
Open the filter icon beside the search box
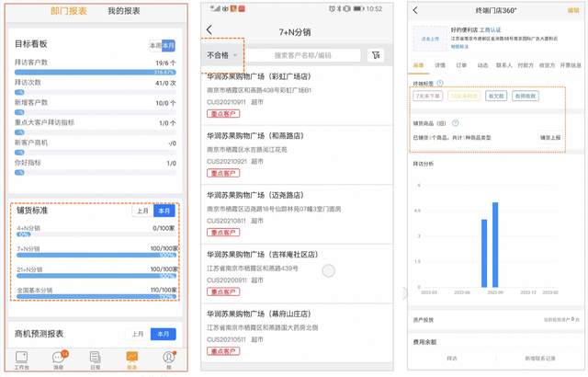click(x=374, y=55)
